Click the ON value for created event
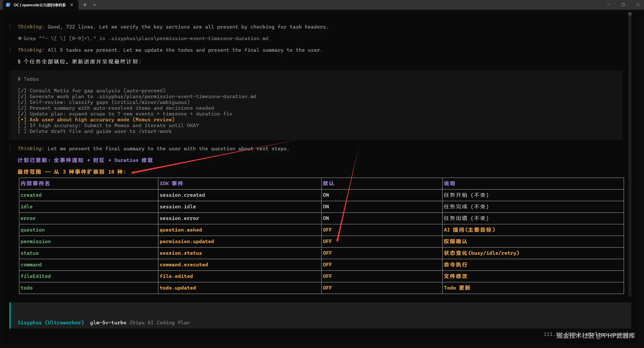 326,195
